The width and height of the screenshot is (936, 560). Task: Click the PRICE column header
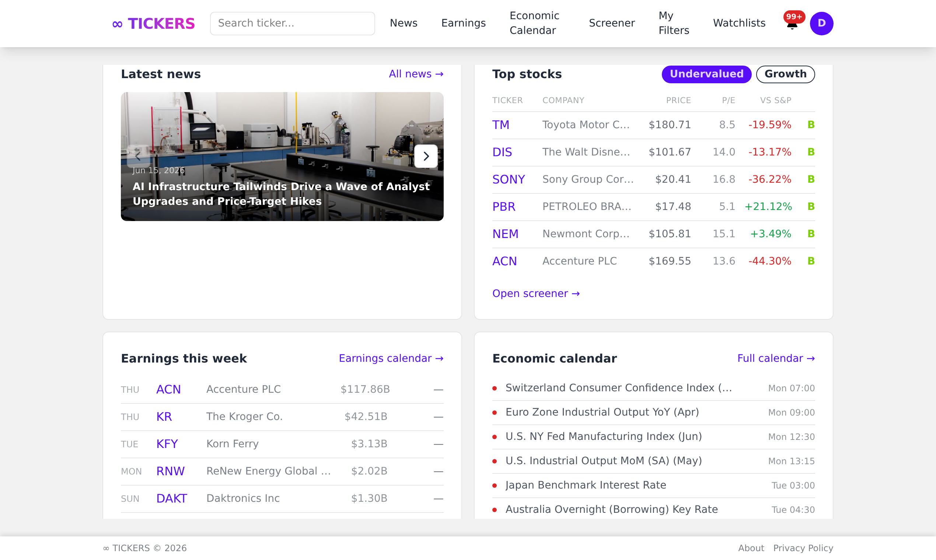coord(678,100)
